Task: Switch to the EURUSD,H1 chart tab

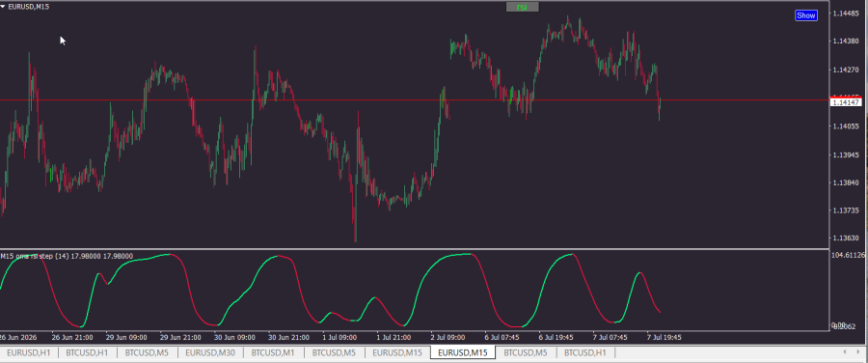Action: tap(29, 352)
